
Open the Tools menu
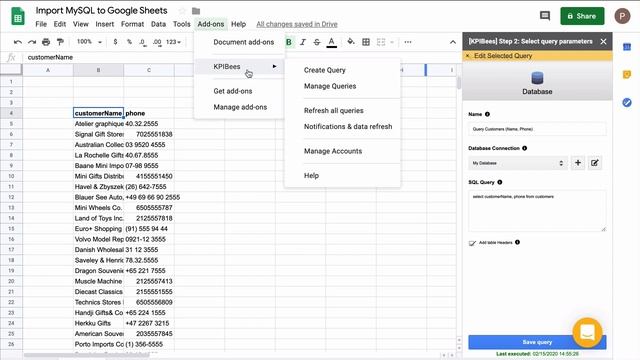point(182,24)
